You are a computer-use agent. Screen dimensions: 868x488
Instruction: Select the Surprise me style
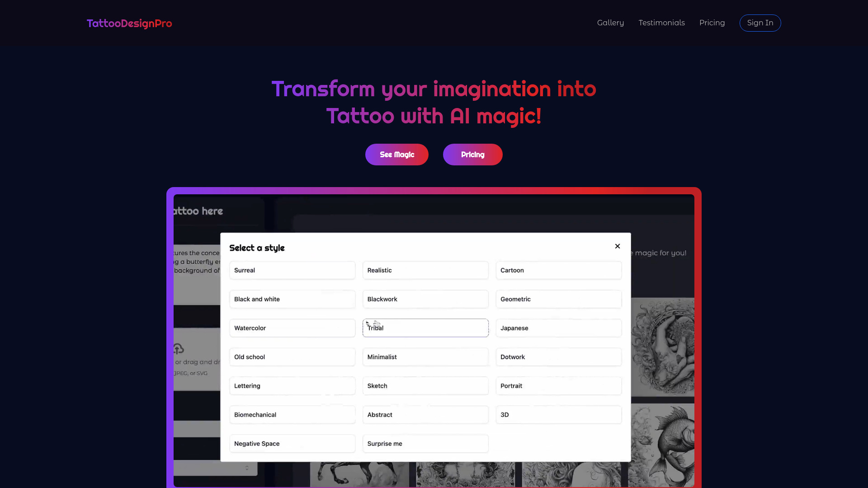(x=425, y=443)
